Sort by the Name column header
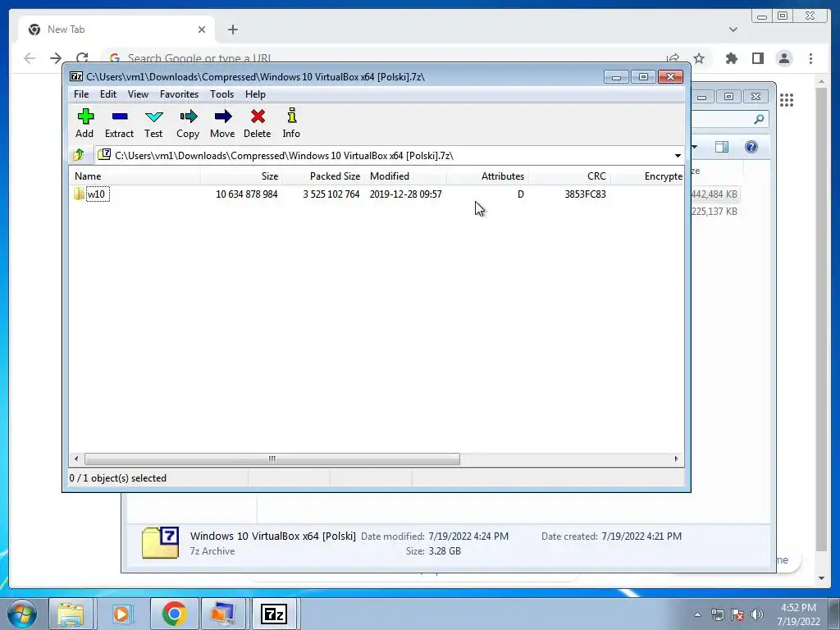840x630 pixels. (135, 176)
